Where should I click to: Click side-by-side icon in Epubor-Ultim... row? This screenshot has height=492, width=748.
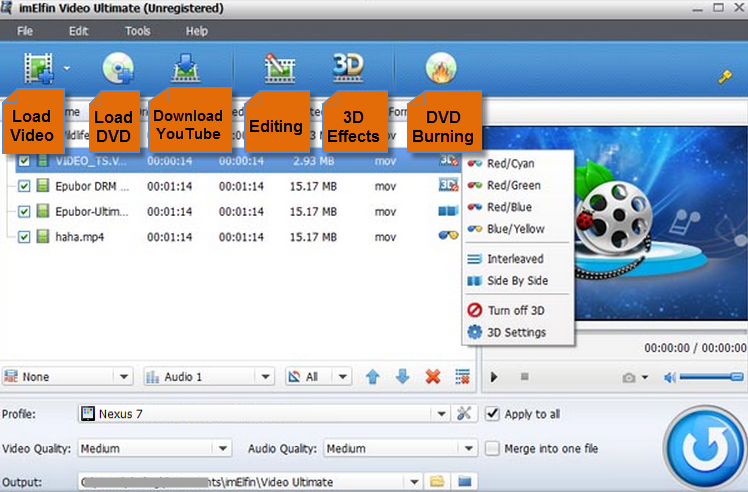coord(448,210)
